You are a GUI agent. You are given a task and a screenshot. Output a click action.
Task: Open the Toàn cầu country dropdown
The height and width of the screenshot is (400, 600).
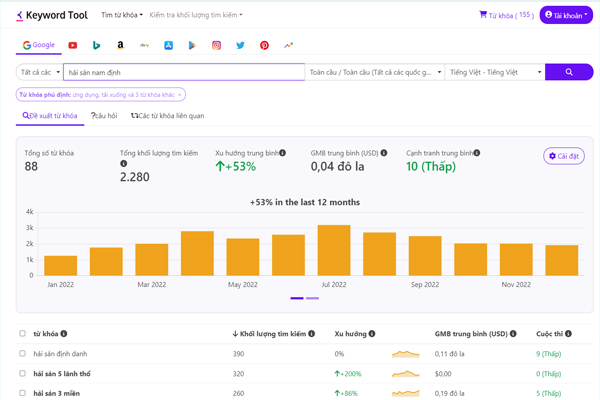[375, 72]
